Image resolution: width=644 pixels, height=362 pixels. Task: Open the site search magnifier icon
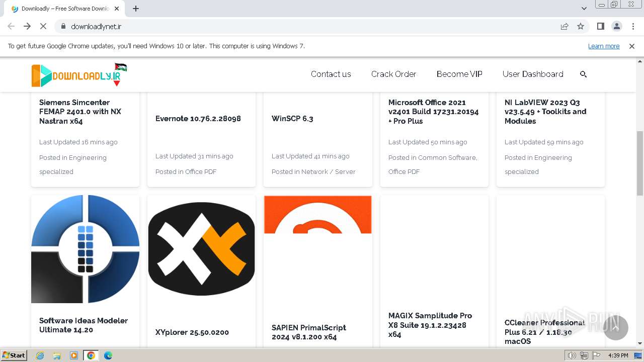pos(584,74)
